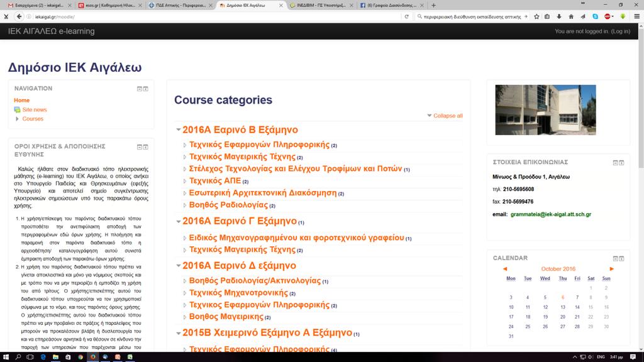Open the bookmarks list icon

[x=547, y=16]
